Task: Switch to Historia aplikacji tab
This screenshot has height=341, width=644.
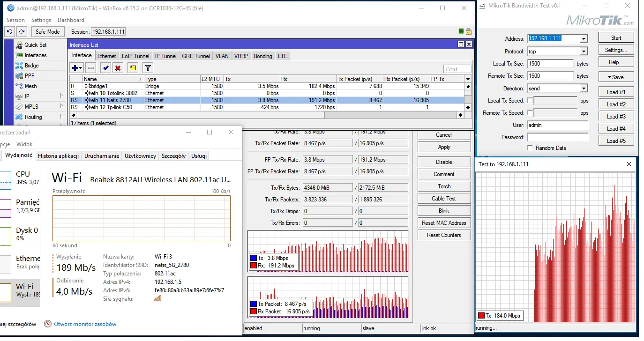Action: pyautogui.click(x=59, y=156)
